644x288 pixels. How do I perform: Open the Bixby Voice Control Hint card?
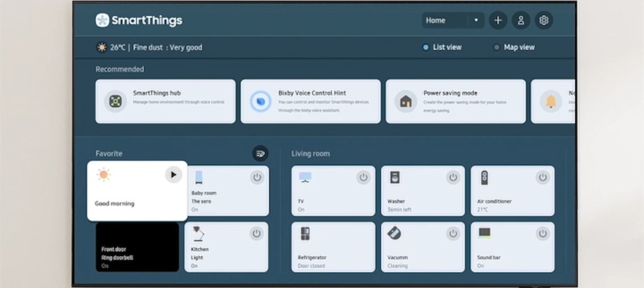pos(310,101)
